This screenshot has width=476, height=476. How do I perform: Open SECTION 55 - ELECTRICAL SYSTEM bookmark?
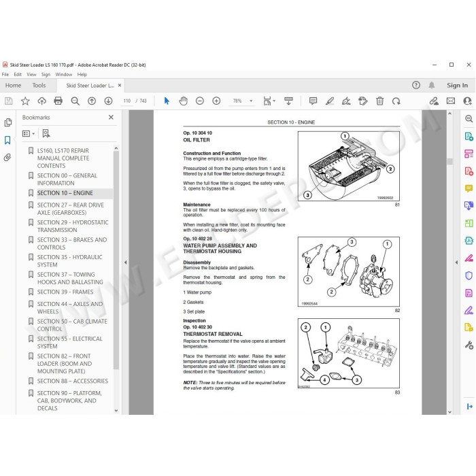[69, 343]
